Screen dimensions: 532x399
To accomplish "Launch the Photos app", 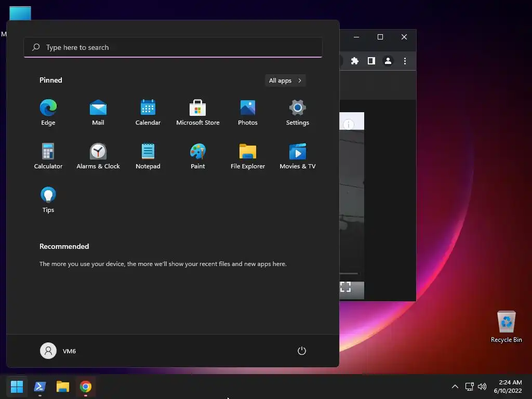I will (248, 112).
